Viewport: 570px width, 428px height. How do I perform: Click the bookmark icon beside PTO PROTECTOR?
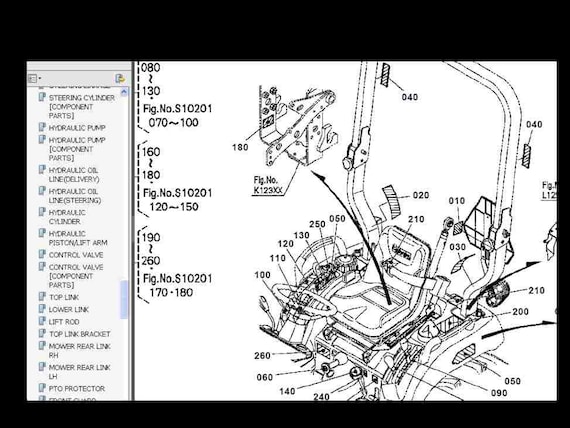tap(43, 388)
